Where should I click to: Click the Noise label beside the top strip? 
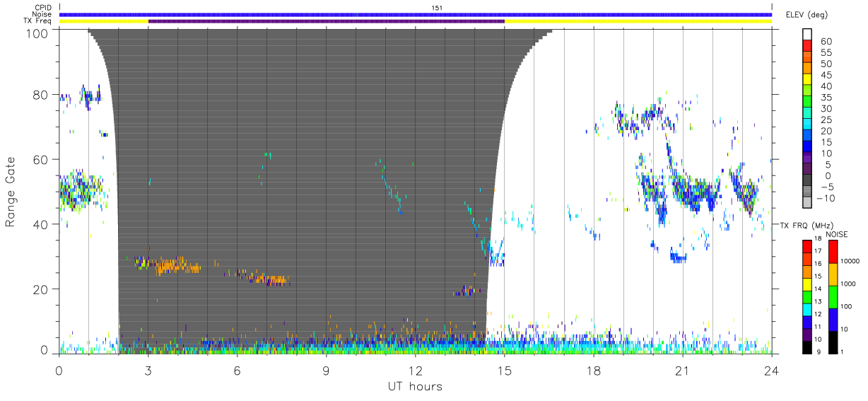pyautogui.click(x=42, y=14)
